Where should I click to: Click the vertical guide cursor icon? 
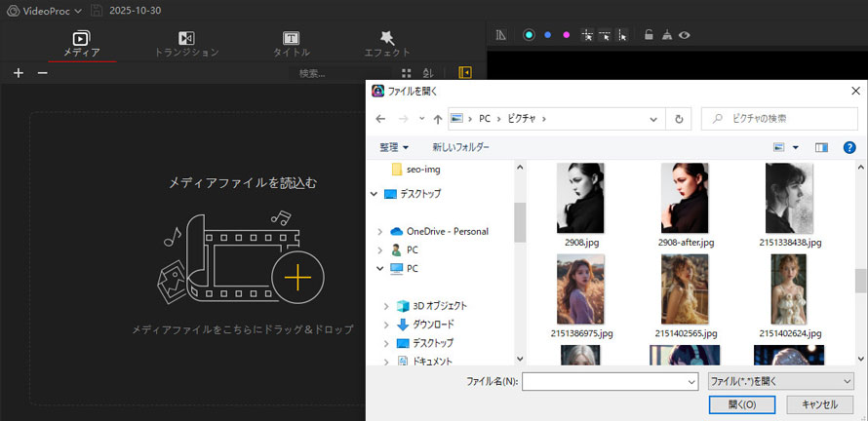point(622,35)
